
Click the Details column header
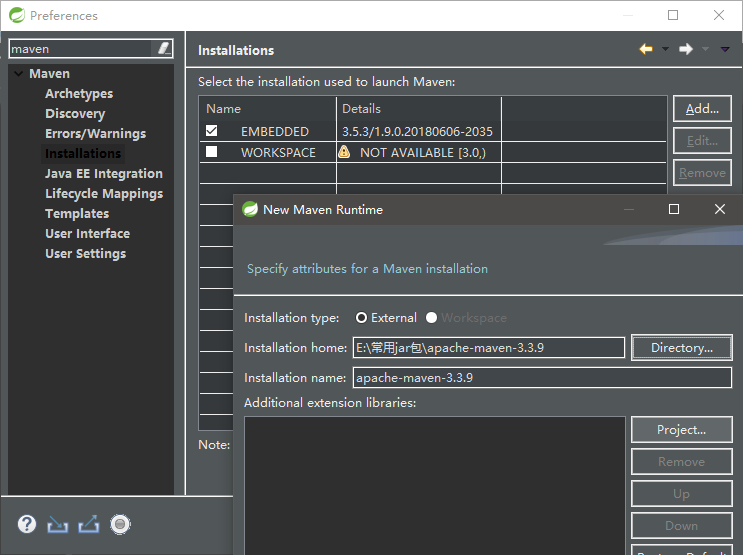pyautogui.click(x=419, y=109)
